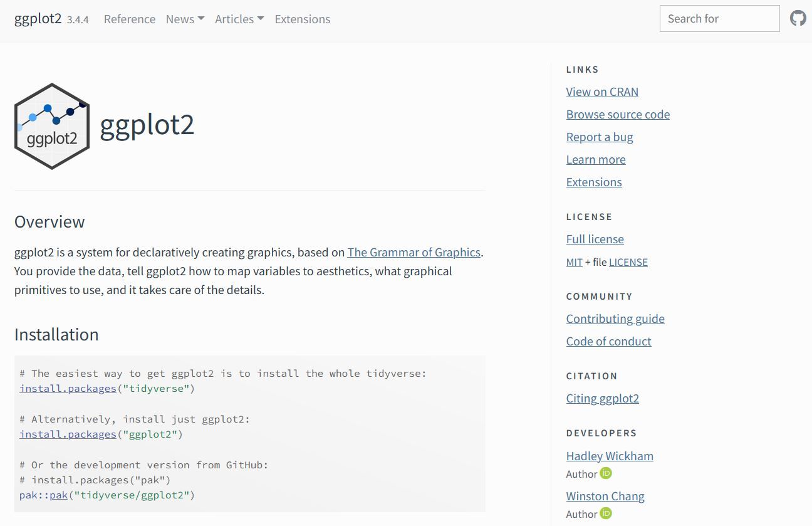Click install.packages link for tidyverse
This screenshot has height=526, width=812.
coord(68,388)
